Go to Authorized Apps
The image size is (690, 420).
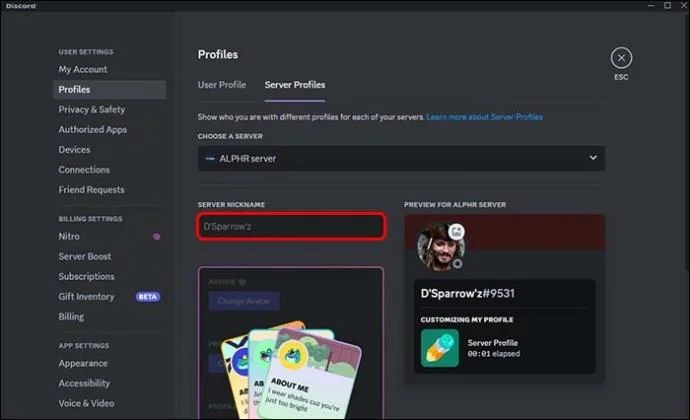(92, 129)
